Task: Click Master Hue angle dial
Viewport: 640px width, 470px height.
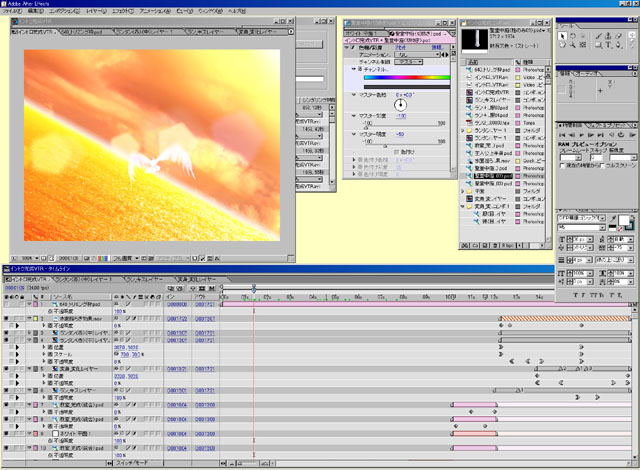Action: pyautogui.click(x=400, y=105)
